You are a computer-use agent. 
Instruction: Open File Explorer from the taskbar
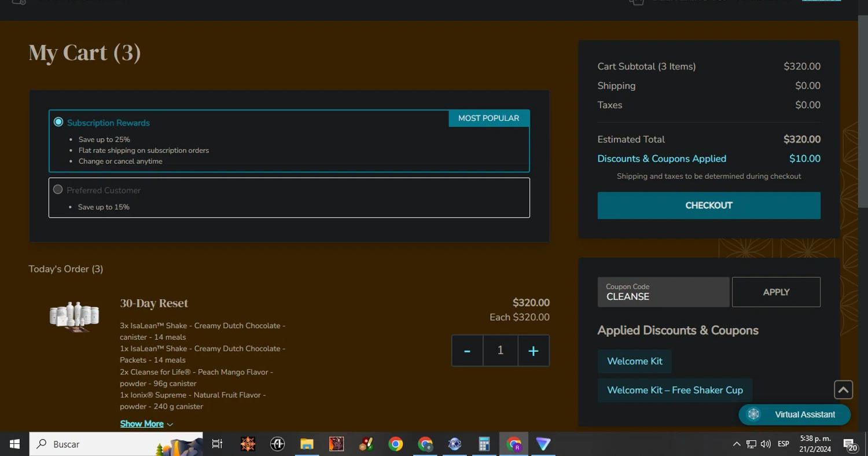(307, 444)
